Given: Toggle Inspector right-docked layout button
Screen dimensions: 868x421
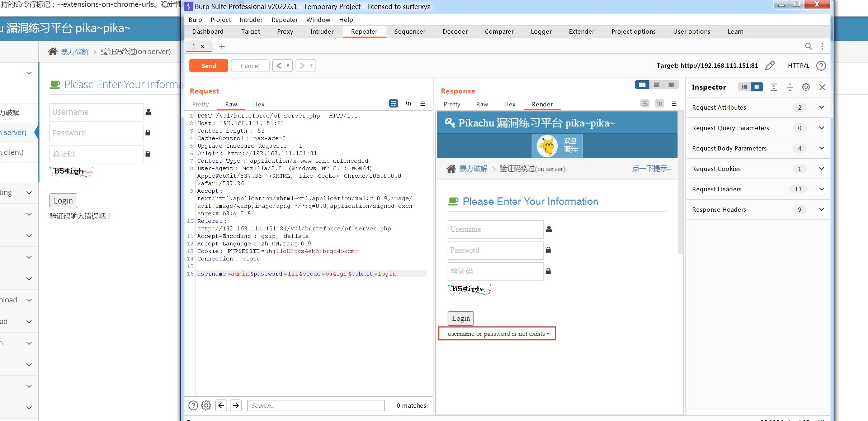Looking at the screenshot, I should tap(757, 87).
